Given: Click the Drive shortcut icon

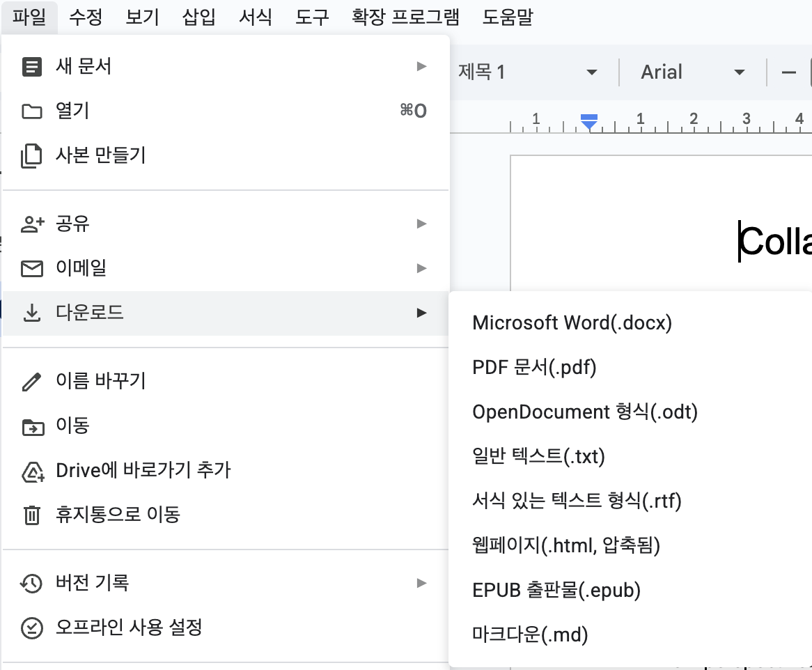Looking at the screenshot, I should click(x=31, y=470).
